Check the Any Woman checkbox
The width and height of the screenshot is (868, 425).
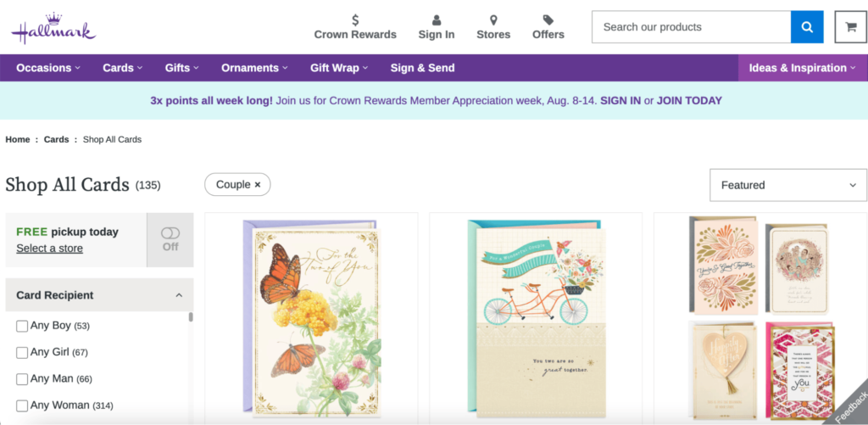point(22,405)
